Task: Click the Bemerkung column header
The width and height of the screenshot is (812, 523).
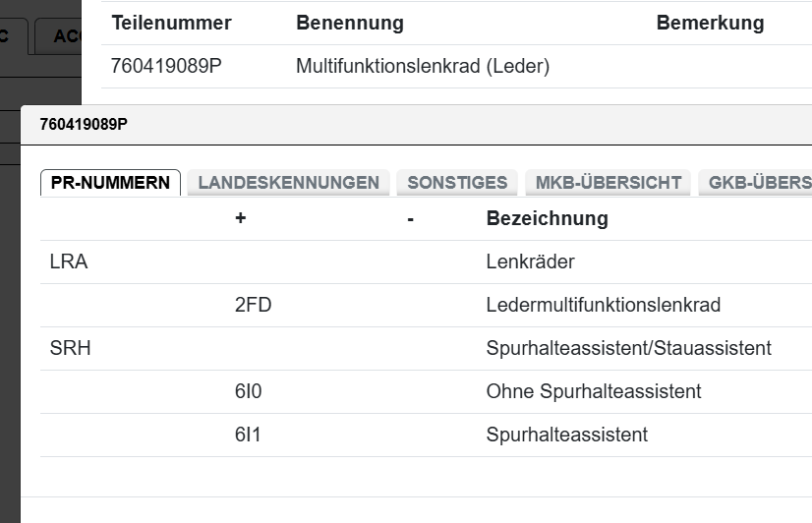Action: click(x=710, y=23)
